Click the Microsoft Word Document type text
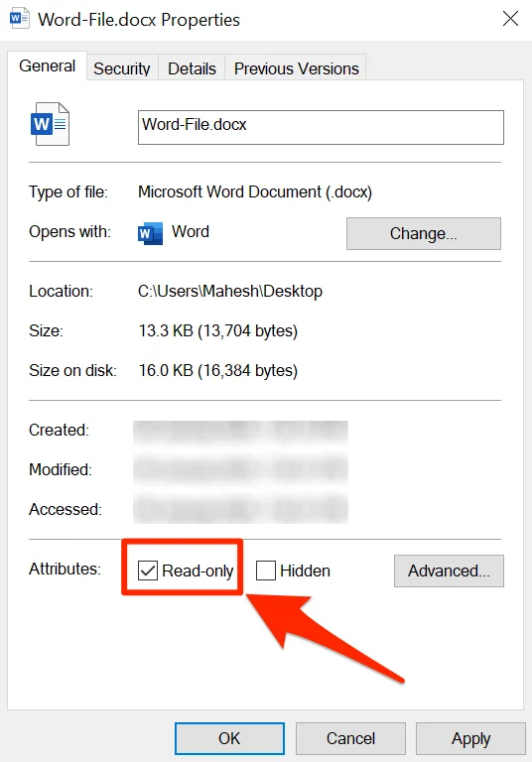This screenshot has width=532, height=762. click(255, 191)
